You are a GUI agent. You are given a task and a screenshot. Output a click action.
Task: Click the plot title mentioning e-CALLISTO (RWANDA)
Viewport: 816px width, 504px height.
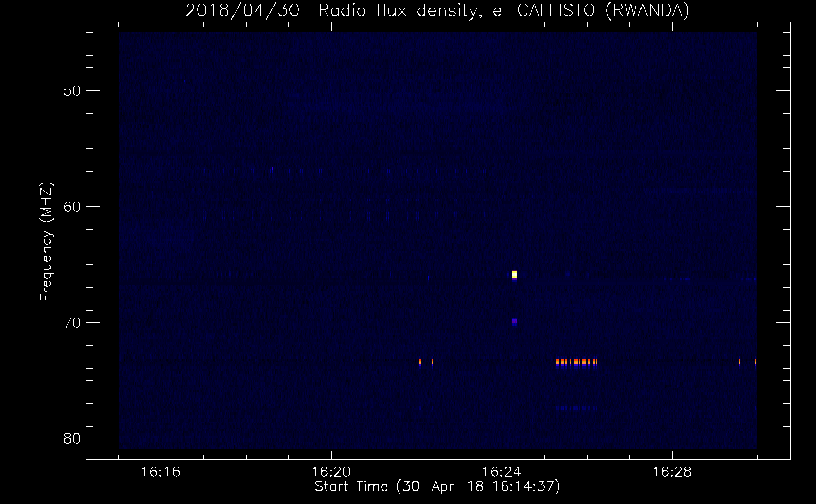(x=437, y=10)
